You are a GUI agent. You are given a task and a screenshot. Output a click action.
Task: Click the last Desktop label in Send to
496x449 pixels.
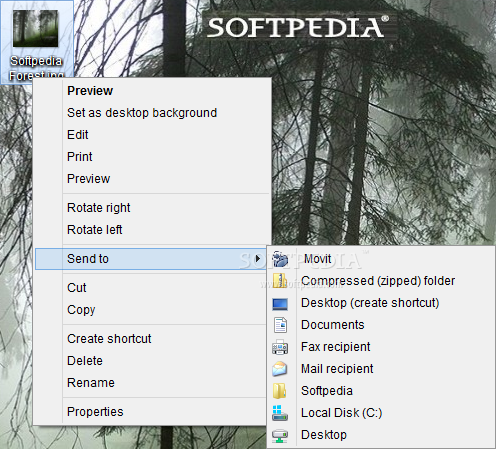[324, 435]
